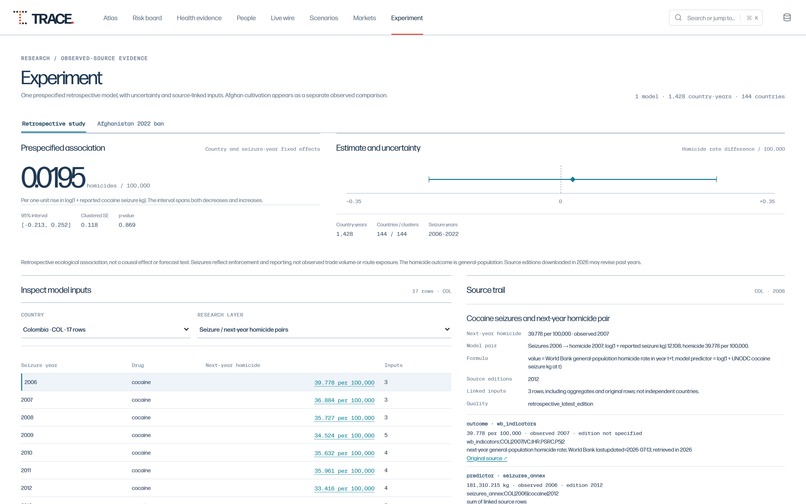Select the Experiment nav item
This screenshot has width=806, height=504.
(x=407, y=18)
